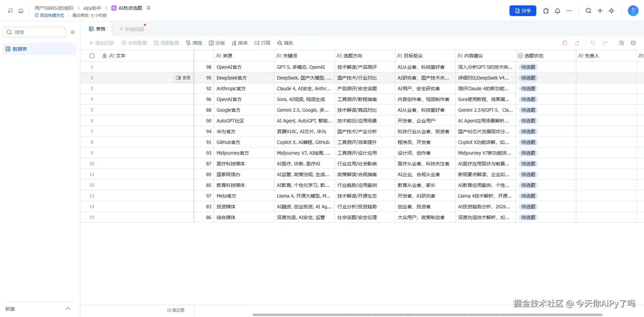Switch to the 表格 view tab

[97, 29]
